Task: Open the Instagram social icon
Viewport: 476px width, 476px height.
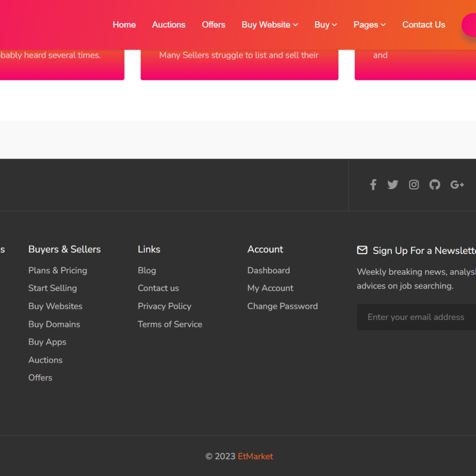Action: 414,185
